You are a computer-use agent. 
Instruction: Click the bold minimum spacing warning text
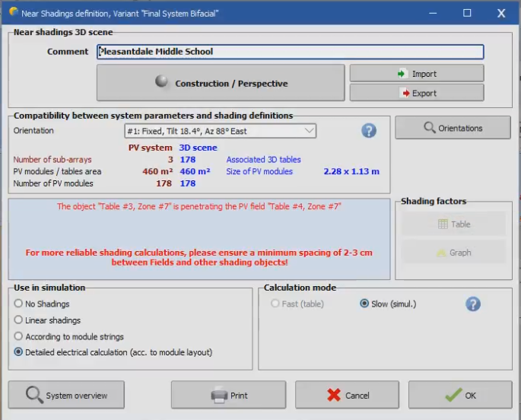coord(199,257)
